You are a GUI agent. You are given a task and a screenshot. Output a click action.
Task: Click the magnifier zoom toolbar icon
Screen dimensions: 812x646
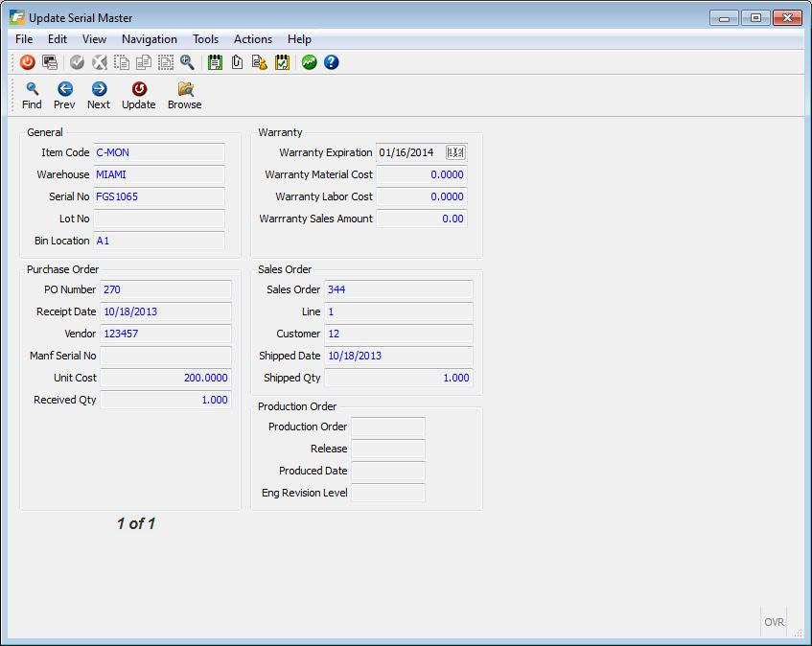tap(187, 62)
